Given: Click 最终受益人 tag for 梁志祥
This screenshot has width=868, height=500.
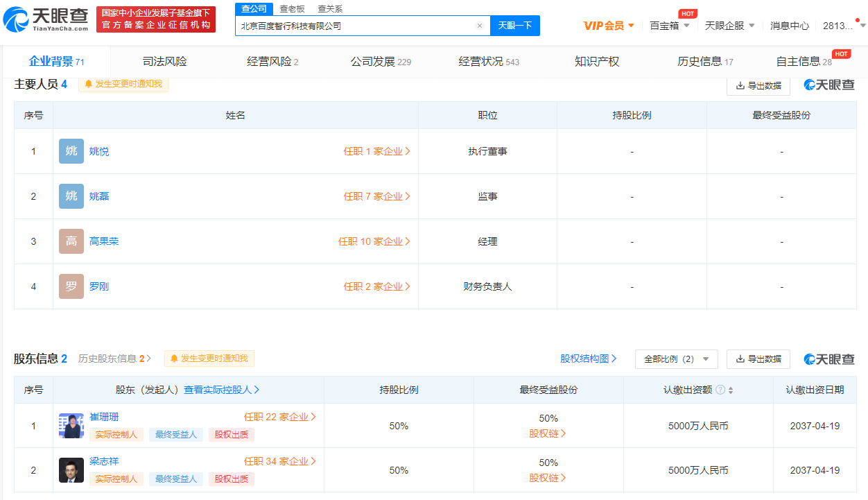Looking at the screenshot, I should [x=176, y=479].
